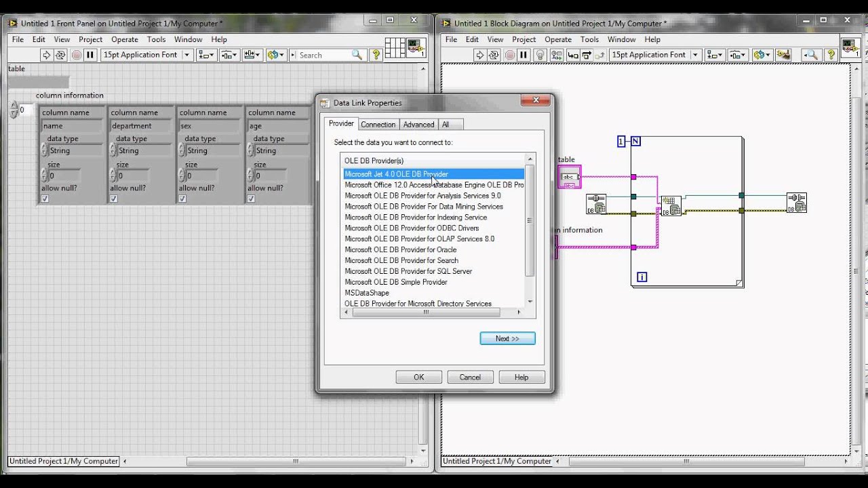Open Front Panel Reorder dropdown
This screenshot has height=488, width=868.
[275, 55]
